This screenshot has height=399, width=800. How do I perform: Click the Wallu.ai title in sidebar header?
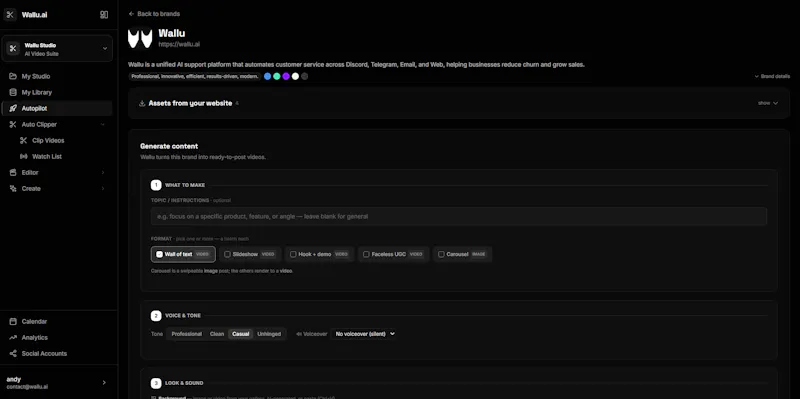click(x=35, y=15)
